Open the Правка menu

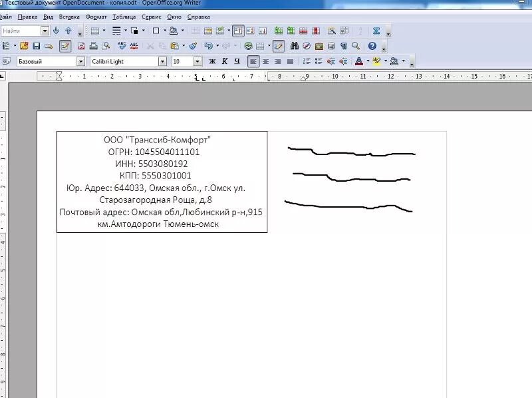pyautogui.click(x=27, y=17)
